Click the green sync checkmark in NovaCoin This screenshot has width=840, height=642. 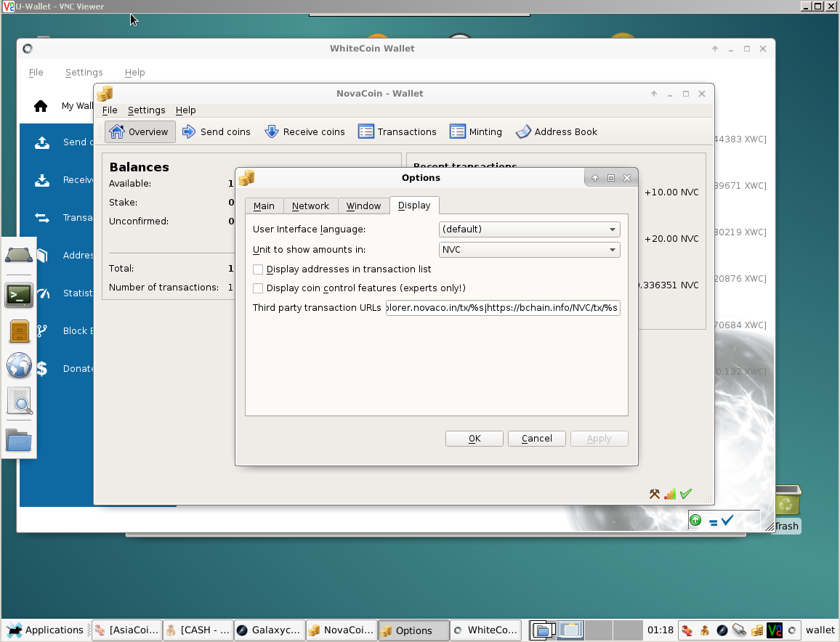686,494
